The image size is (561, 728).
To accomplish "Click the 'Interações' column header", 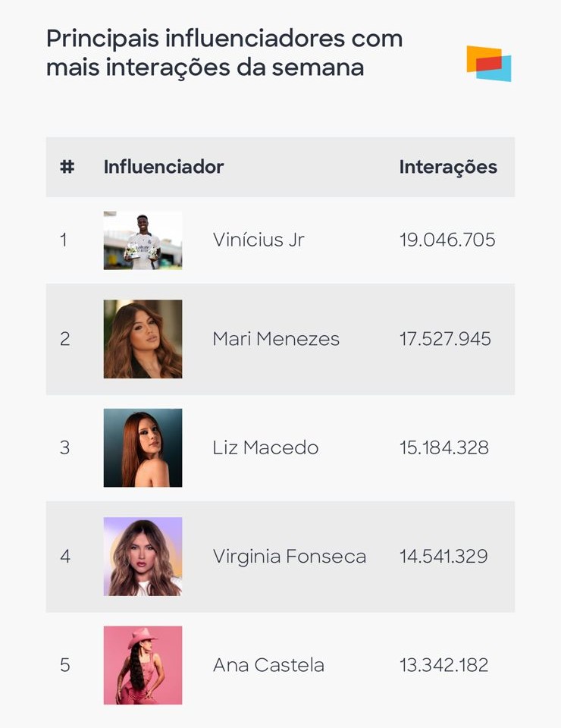I will (448, 167).
